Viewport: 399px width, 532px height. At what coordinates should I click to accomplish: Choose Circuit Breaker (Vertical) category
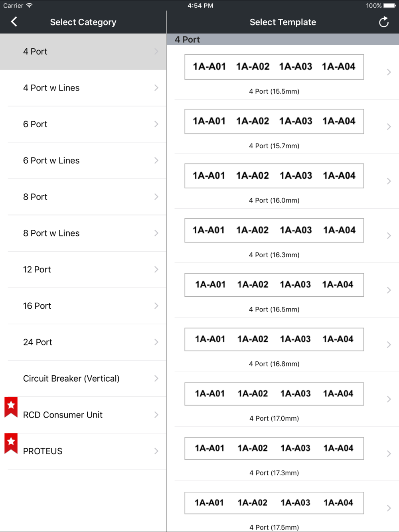tap(83, 379)
